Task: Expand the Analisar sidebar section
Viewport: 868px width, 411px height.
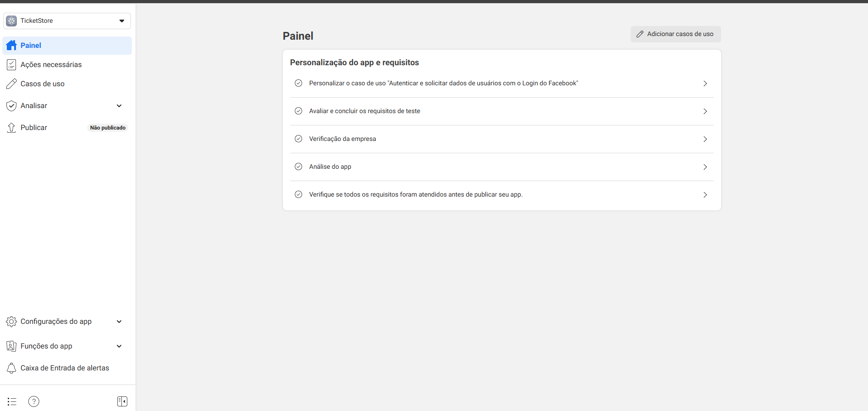Action: coord(119,106)
